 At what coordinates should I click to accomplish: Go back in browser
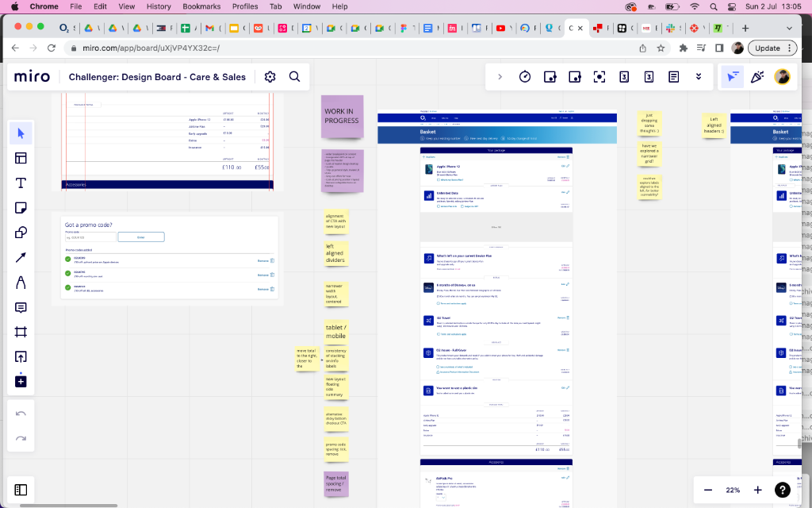pos(15,48)
